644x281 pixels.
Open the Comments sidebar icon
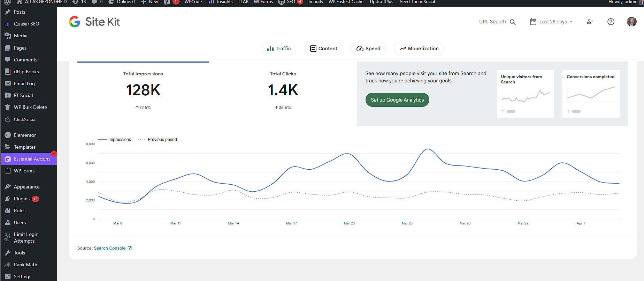click(8, 60)
